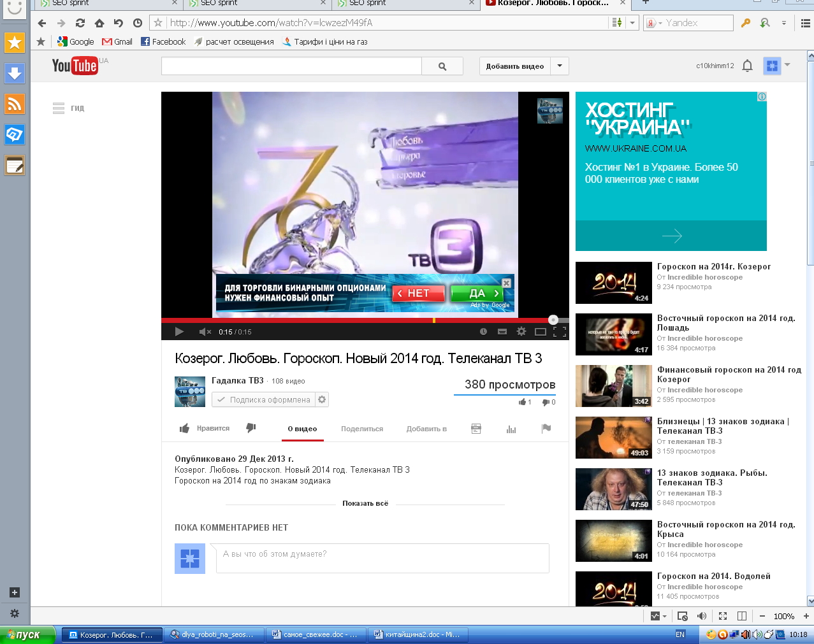
Task: Click the sidebar plus icon to add a panel
Action: 15,592
